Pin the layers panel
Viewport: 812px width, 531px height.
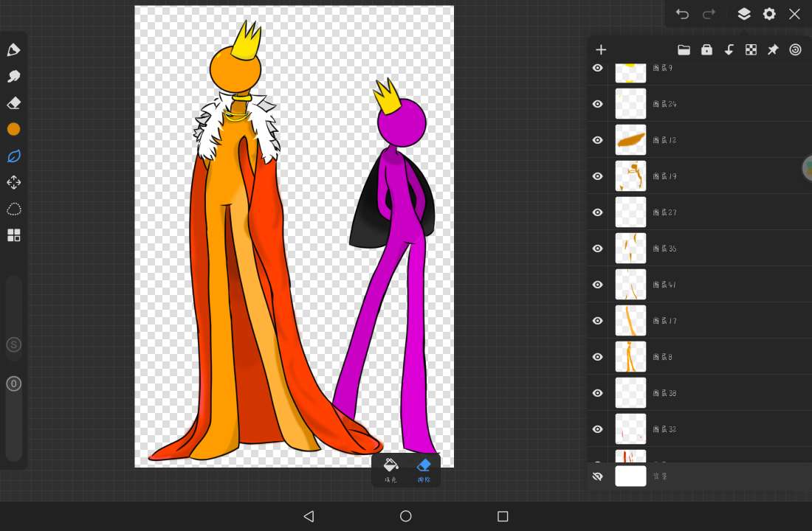click(773, 50)
